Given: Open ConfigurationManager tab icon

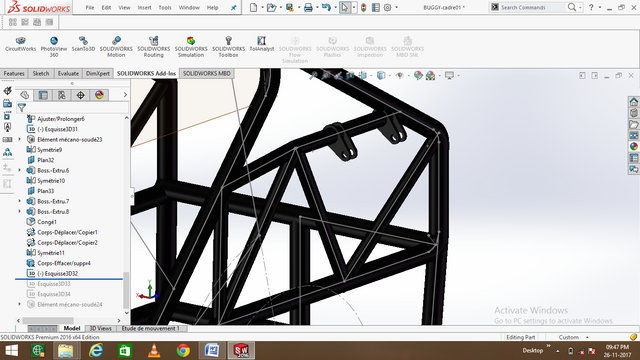Looking at the screenshot, I should (x=62, y=95).
